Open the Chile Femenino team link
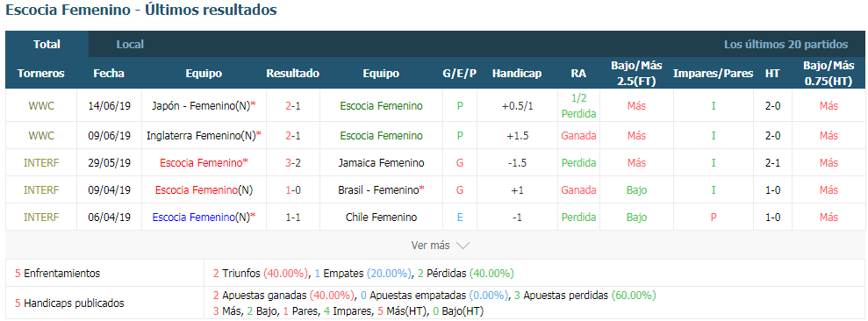The image size is (868, 321). point(381,218)
